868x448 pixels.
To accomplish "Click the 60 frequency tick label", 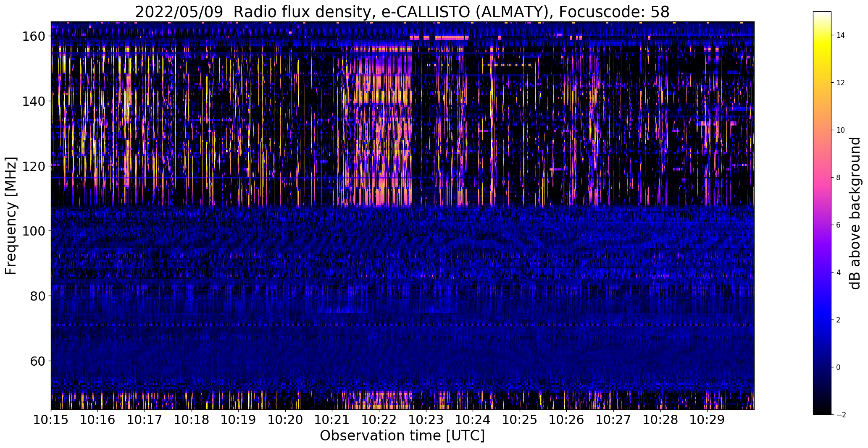I will tap(39, 361).
